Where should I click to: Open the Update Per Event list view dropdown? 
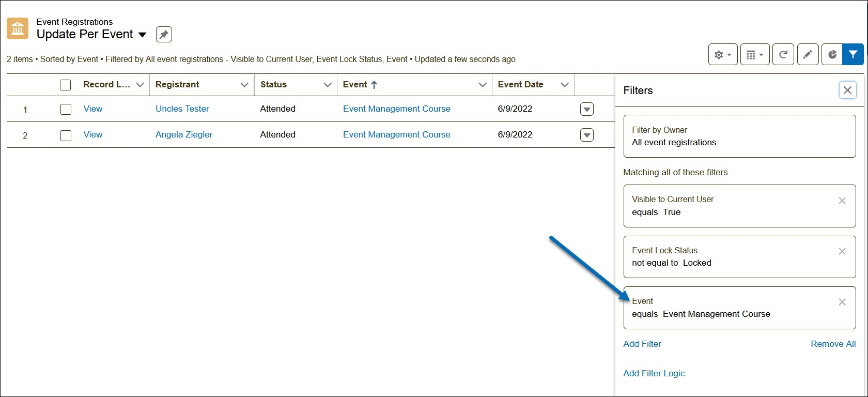[143, 35]
